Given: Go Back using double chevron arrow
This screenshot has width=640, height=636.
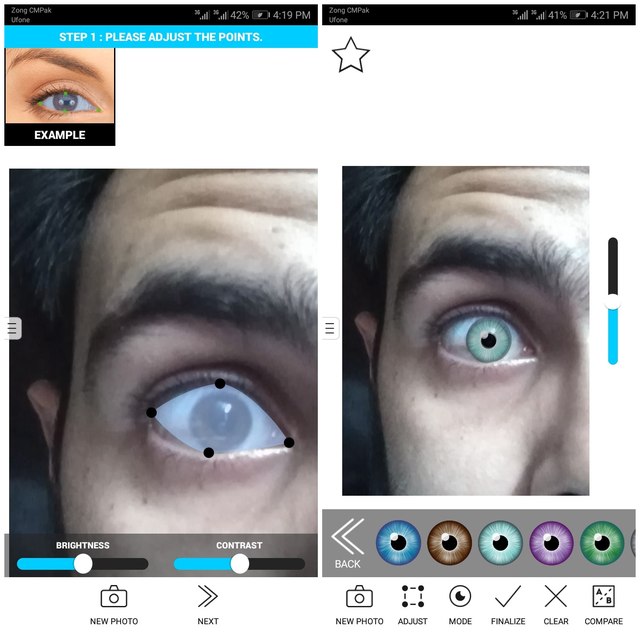Looking at the screenshot, I should 348,536.
